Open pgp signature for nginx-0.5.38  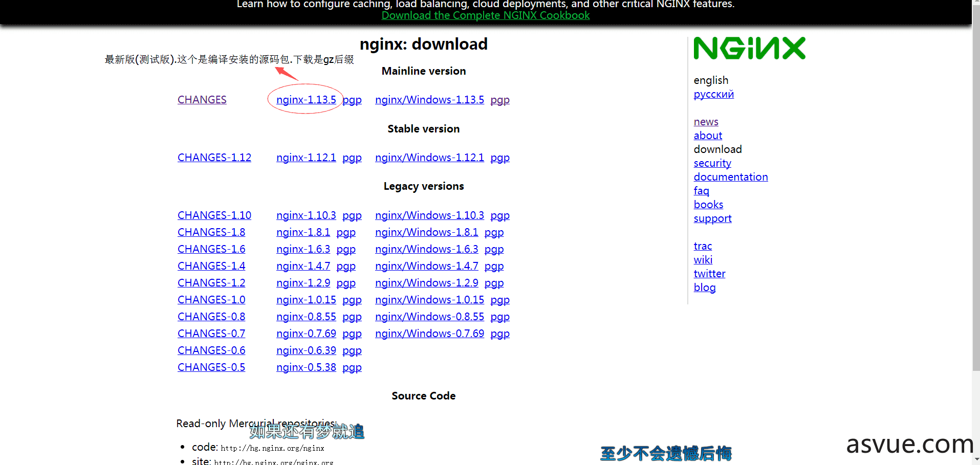tap(352, 367)
